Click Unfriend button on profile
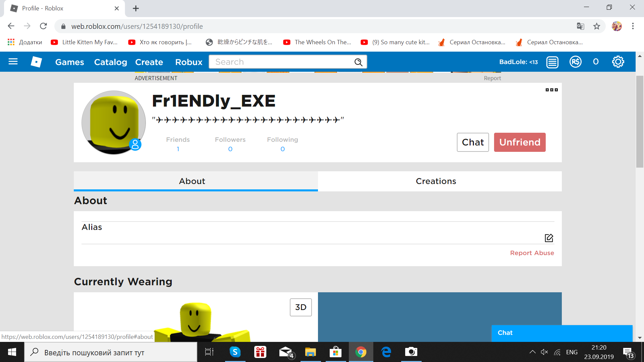644x362 pixels. click(520, 142)
